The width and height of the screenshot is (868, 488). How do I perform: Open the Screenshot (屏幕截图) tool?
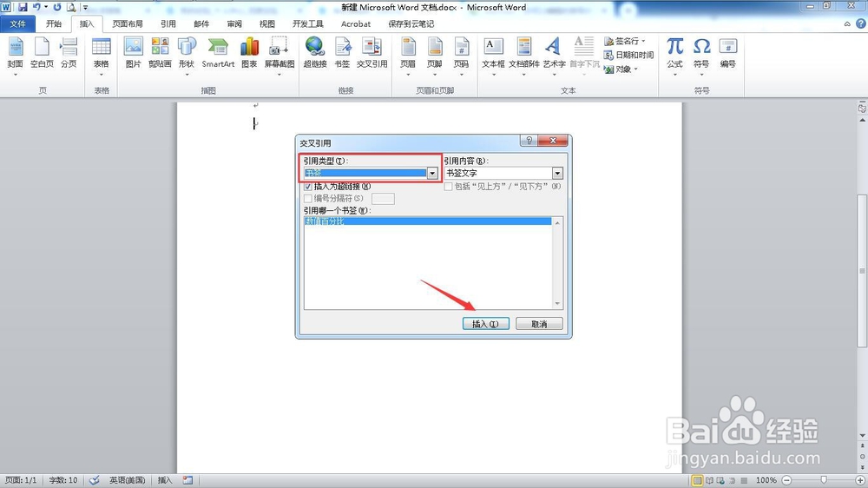click(279, 56)
